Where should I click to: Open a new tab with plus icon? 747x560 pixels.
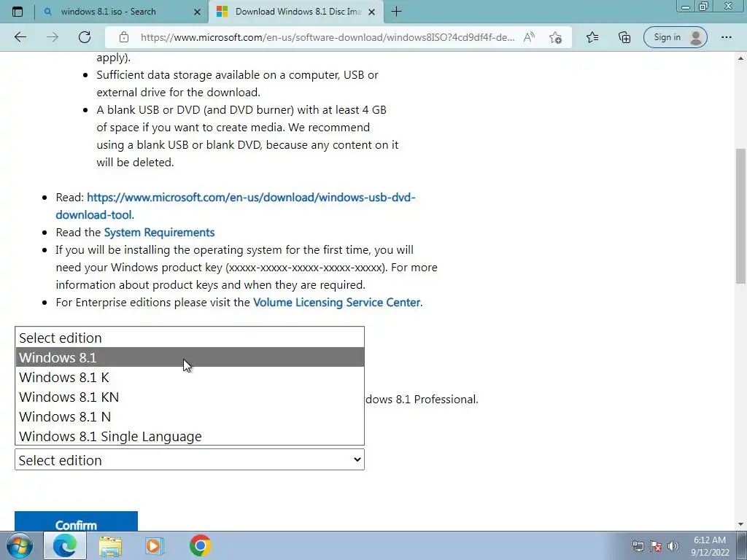point(396,12)
